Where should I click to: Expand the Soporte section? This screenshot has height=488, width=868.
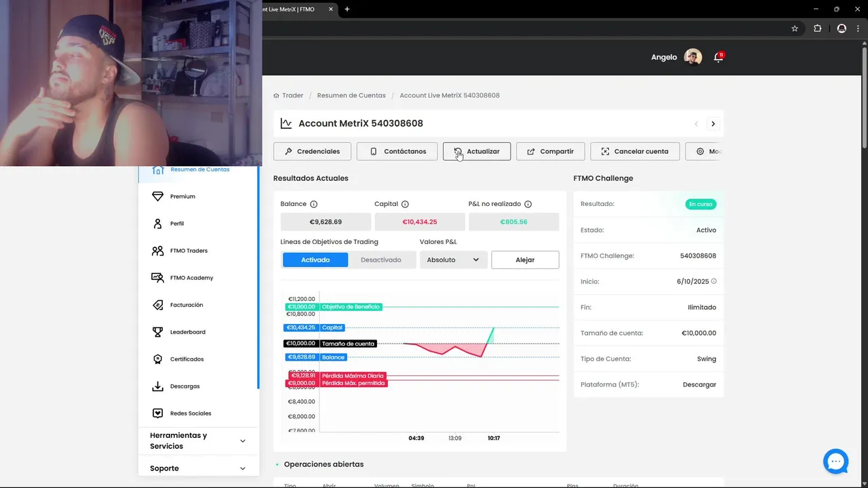[x=198, y=468]
